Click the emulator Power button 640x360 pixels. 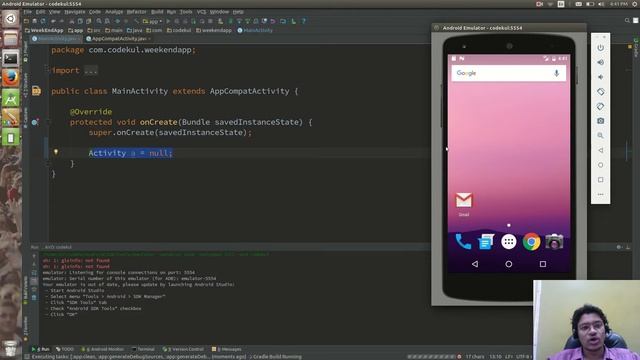pos(600,48)
